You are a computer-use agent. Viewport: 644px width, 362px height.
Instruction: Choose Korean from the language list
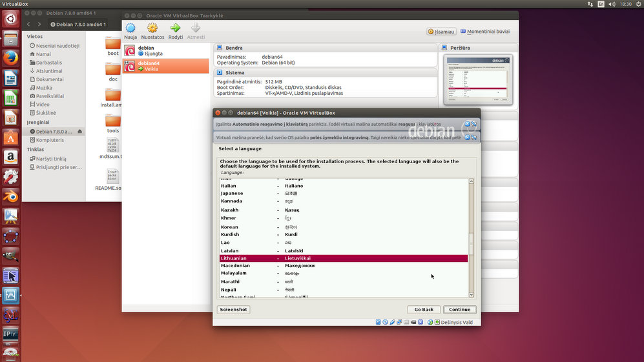(229, 227)
